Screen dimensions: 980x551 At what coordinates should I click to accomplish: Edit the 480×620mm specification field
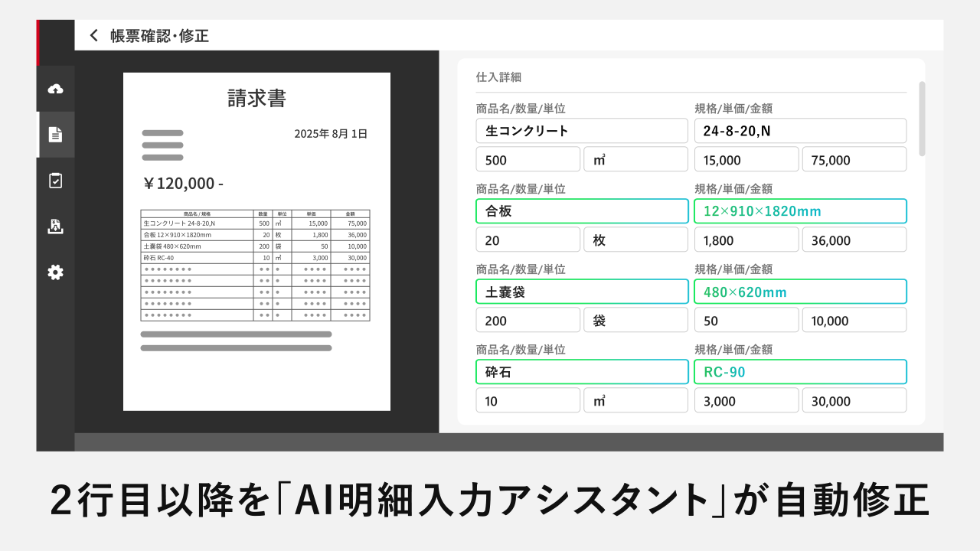800,292
